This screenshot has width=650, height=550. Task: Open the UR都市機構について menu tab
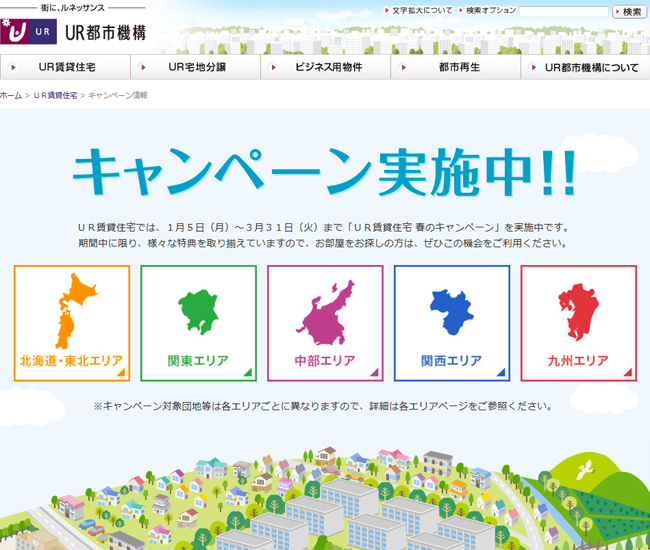coord(585,67)
